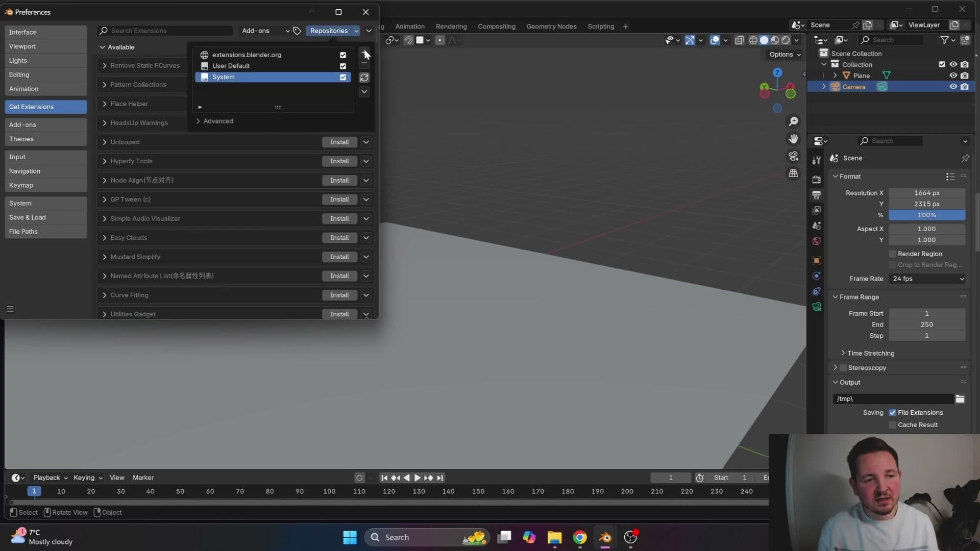Uncheck File Extensions saving option
The width and height of the screenshot is (980, 551).
[x=893, y=413]
